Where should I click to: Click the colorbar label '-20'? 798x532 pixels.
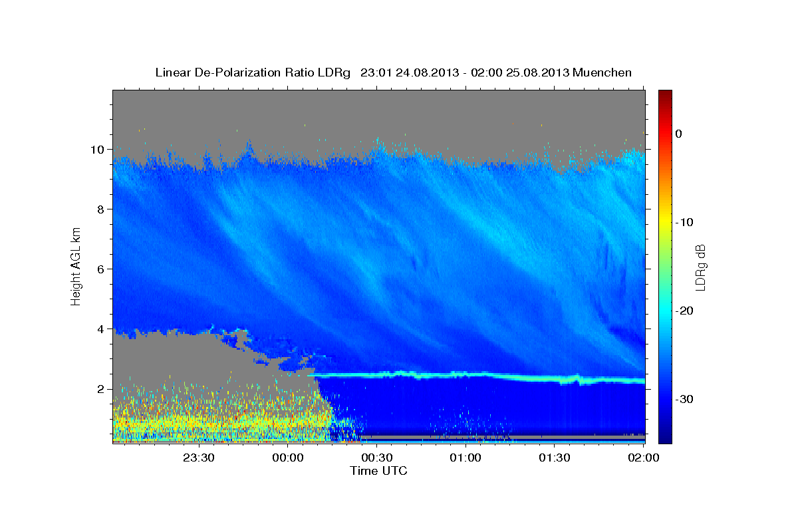[685, 311]
